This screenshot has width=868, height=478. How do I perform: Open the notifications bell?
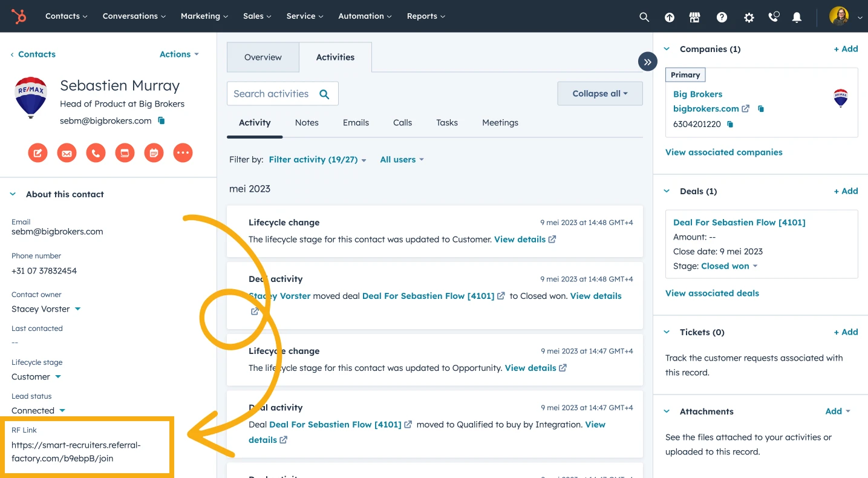pyautogui.click(x=797, y=17)
